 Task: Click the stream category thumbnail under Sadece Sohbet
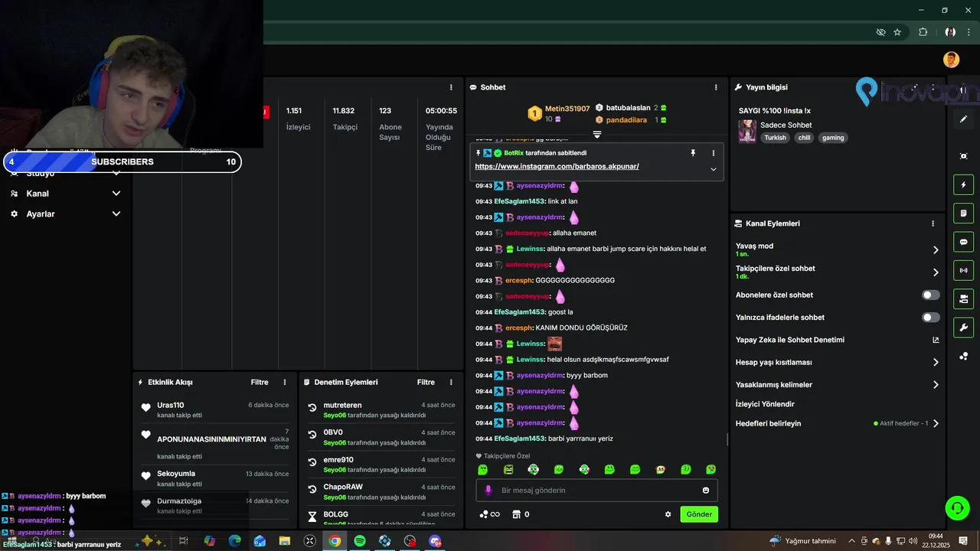747,131
